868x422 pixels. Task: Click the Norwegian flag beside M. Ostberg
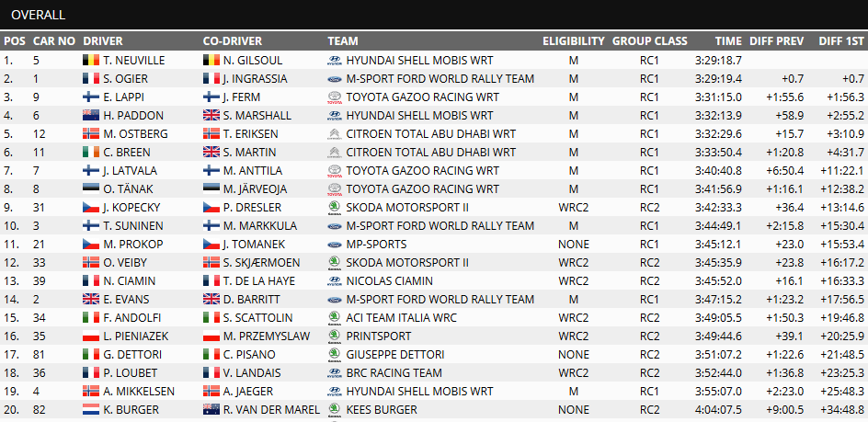pos(91,134)
